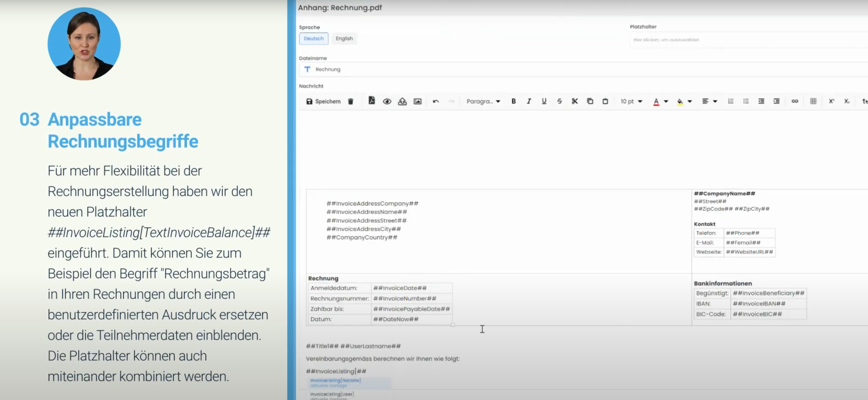Click ##InvoicePayableDate## table cell
This screenshot has height=400, width=868.
411,309
